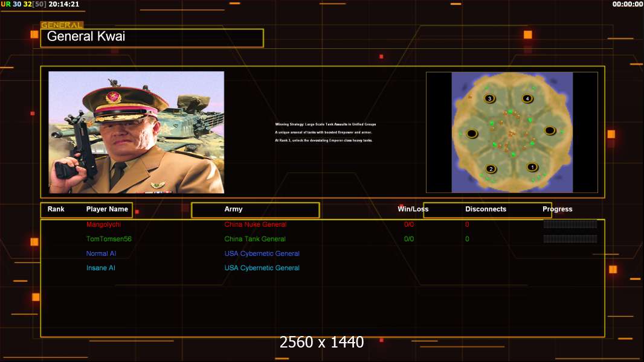Click the Army column header
Viewport: 644px width, 362px height.
click(233, 209)
